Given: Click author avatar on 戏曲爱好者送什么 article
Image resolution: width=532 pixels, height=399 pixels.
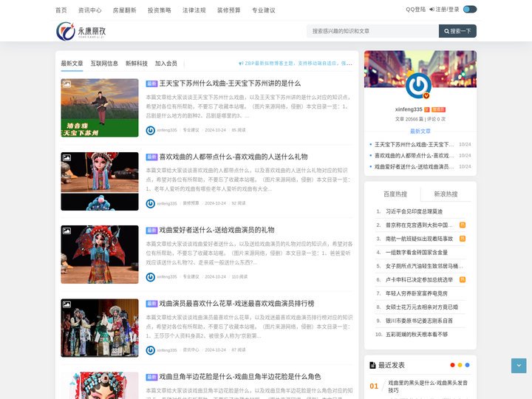Looking at the screenshot, I should [x=150, y=277].
